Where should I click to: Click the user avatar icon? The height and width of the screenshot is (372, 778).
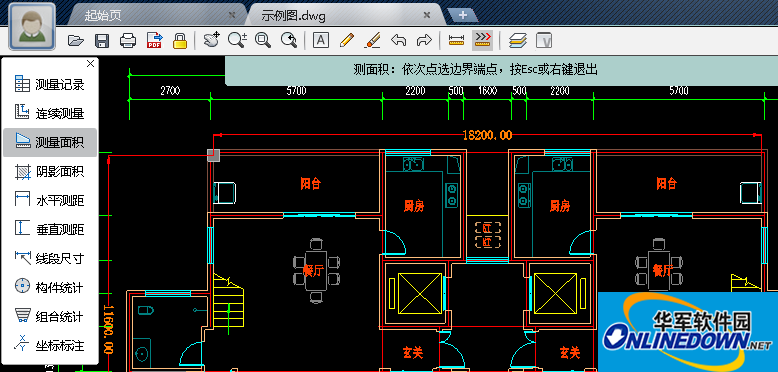coord(32,26)
